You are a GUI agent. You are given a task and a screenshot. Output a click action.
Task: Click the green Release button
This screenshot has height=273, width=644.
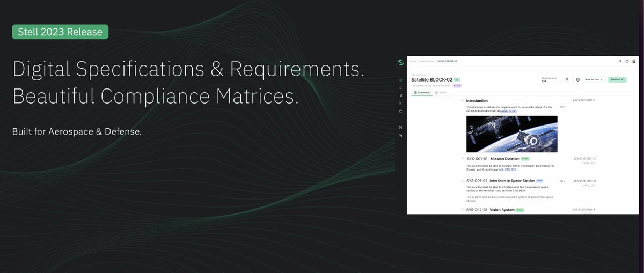coord(617,79)
